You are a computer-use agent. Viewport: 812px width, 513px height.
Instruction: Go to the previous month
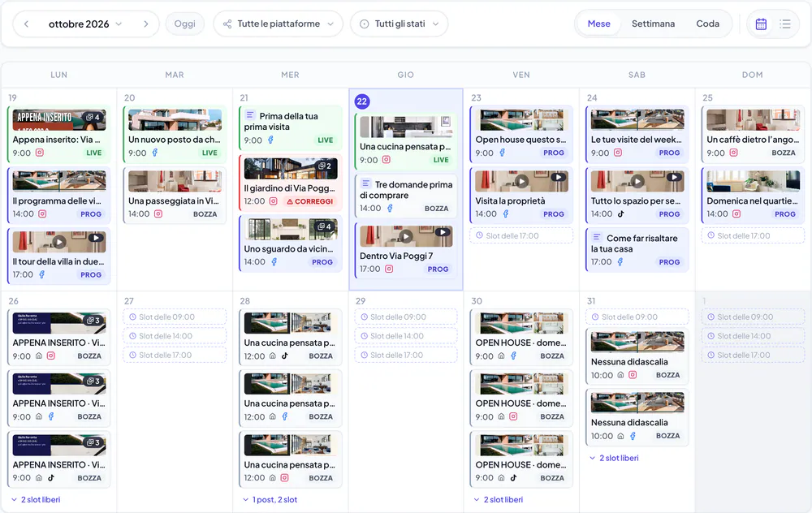pos(27,24)
